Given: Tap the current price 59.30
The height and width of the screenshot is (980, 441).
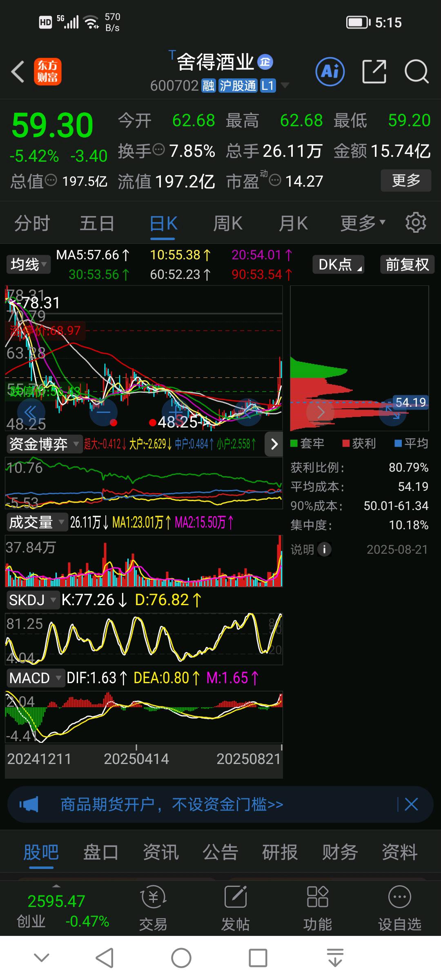Looking at the screenshot, I should [x=53, y=125].
